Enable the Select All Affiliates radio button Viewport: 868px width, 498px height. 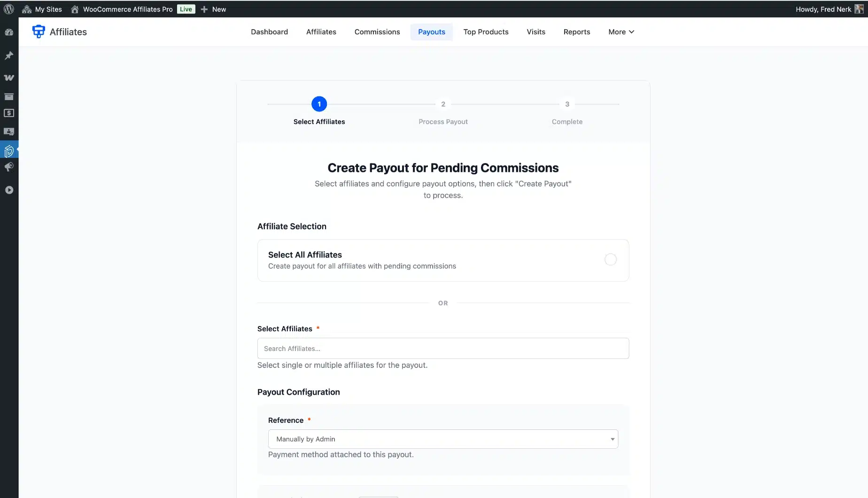[610, 259]
